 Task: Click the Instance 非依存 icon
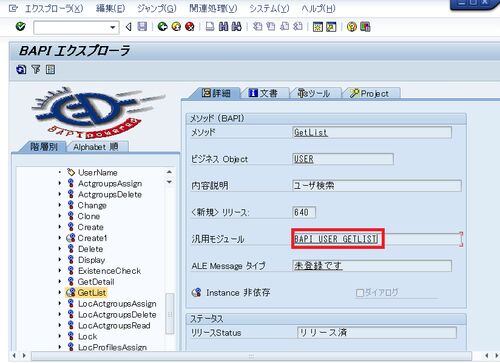(197, 292)
